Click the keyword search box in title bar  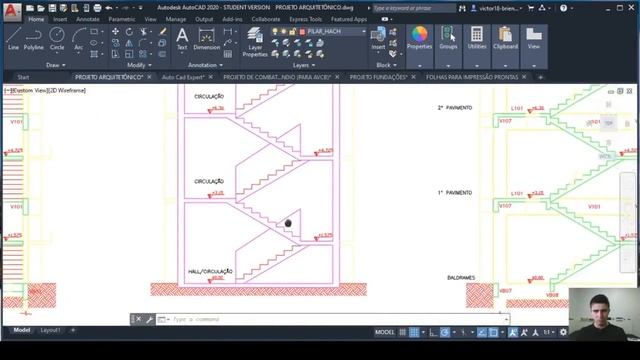click(x=414, y=8)
